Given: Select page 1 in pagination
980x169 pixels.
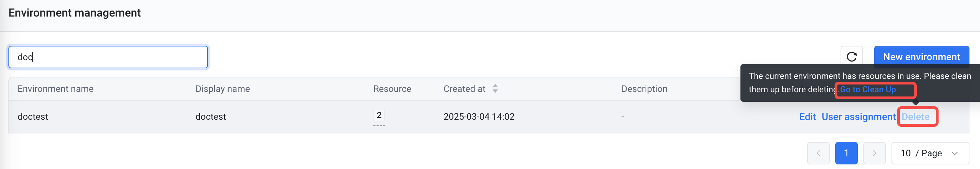Looking at the screenshot, I should pyautogui.click(x=846, y=153).
